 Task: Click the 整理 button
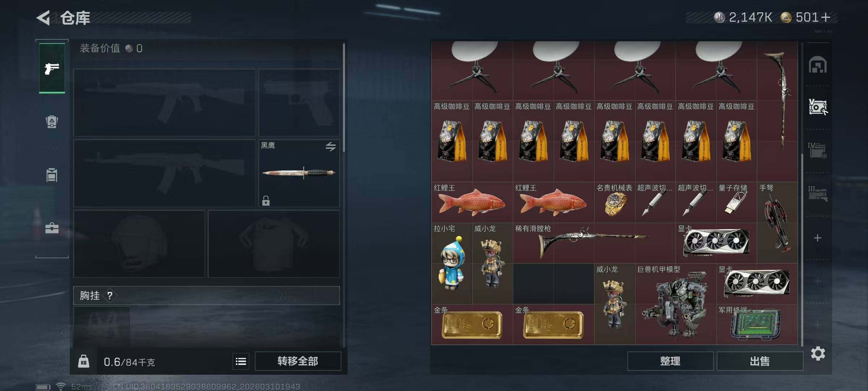(670, 361)
